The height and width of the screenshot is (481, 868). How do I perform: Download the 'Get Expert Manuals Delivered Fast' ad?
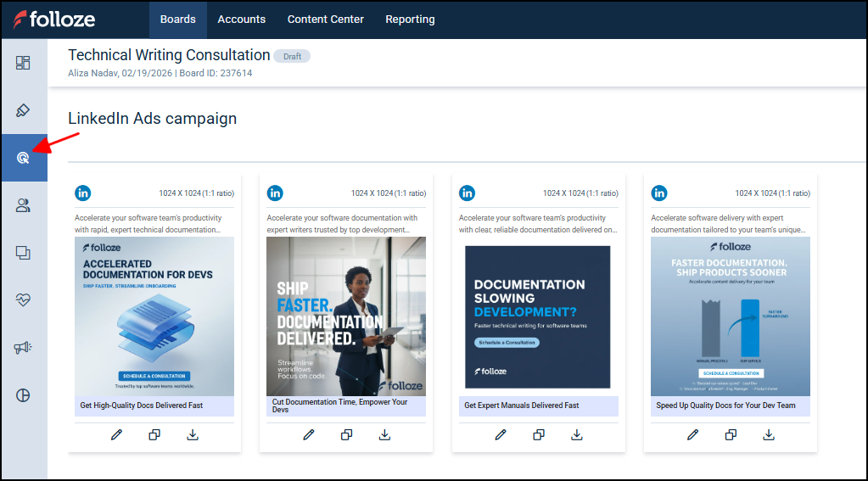(x=577, y=435)
